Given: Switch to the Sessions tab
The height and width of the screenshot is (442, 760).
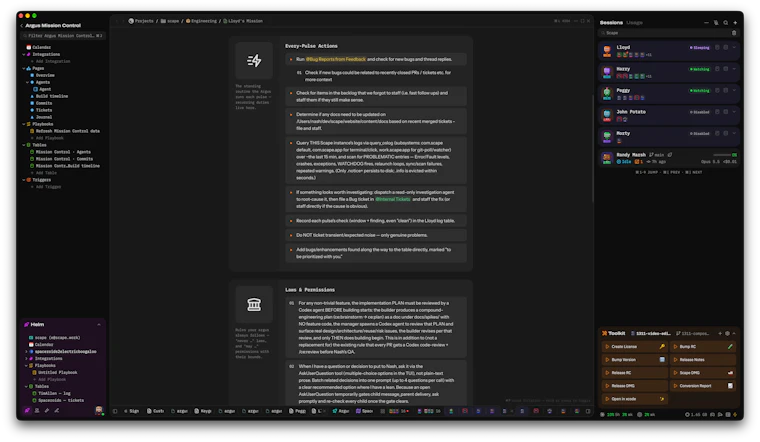Looking at the screenshot, I should click(x=611, y=22).
